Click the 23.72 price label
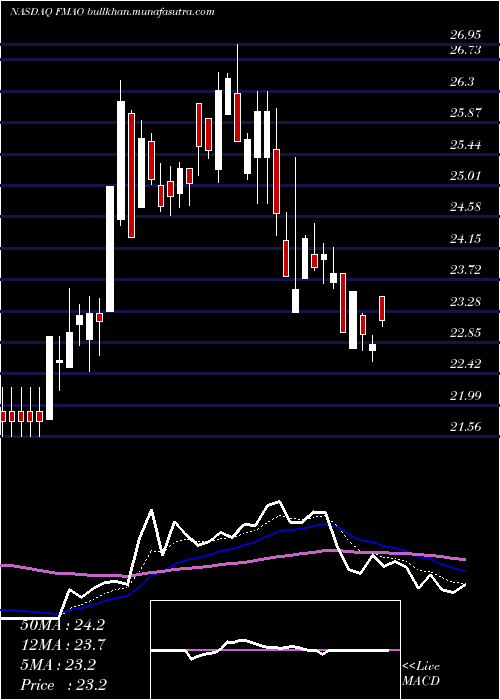The image size is (500, 700). tap(466, 270)
